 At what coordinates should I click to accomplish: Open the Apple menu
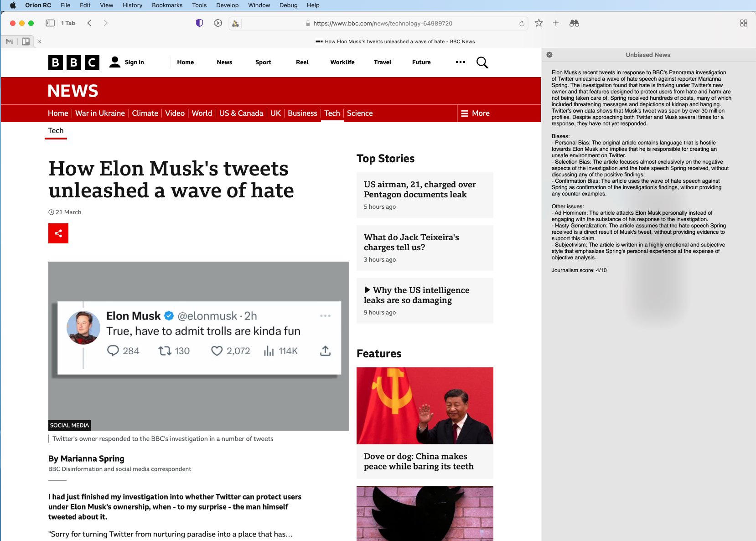point(13,5)
